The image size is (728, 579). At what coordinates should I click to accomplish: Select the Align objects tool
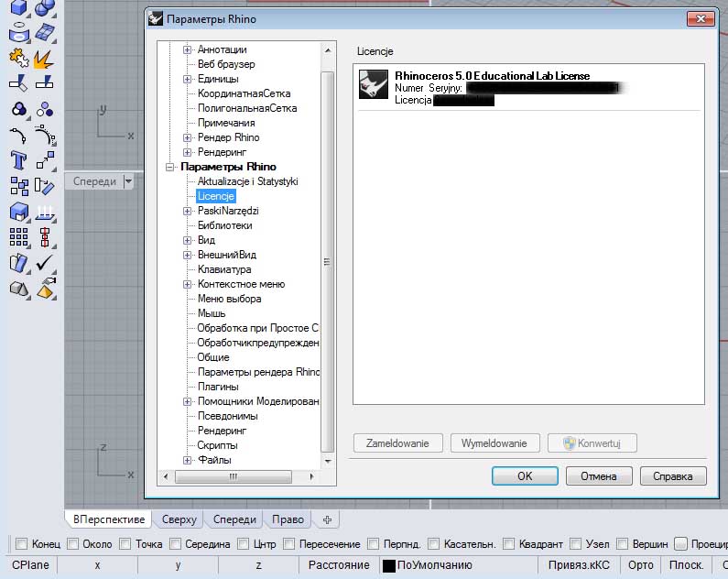click(x=45, y=237)
